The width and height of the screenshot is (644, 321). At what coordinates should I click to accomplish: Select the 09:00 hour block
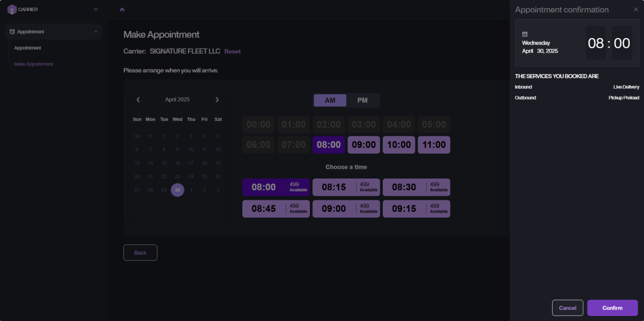(x=363, y=145)
